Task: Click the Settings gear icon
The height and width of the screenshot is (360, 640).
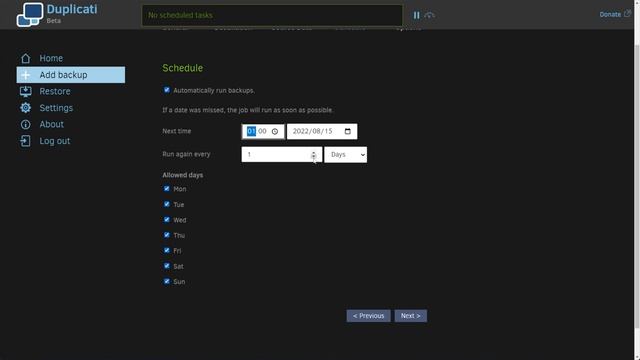Action: click(x=25, y=108)
